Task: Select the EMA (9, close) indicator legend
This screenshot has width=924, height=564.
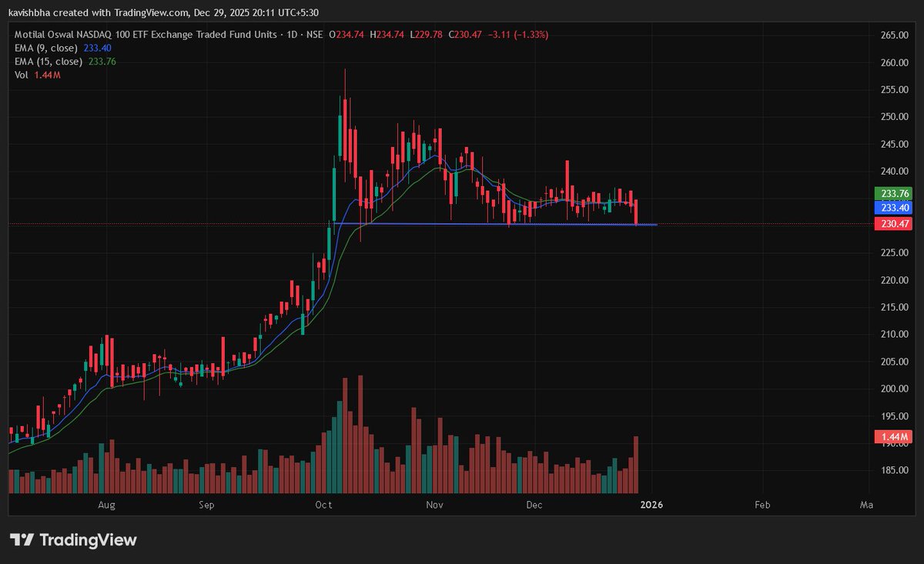Action: 47,48
